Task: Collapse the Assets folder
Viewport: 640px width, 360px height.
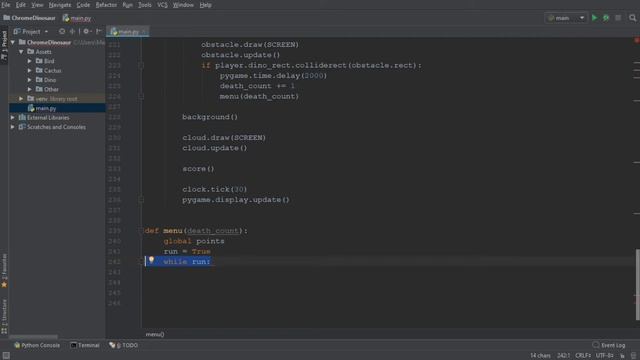Action: (x=21, y=52)
